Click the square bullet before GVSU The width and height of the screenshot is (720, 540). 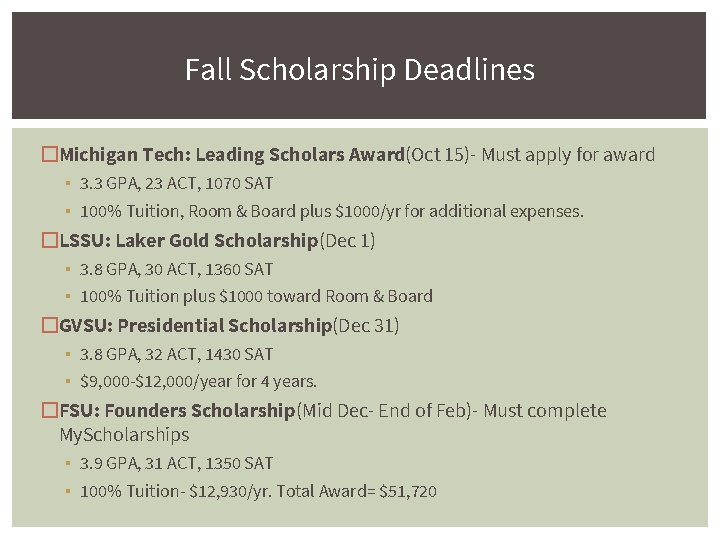coord(50,326)
